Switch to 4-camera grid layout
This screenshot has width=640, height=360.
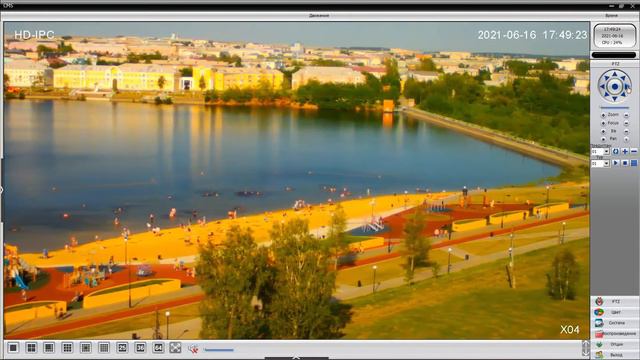[x=31, y=348]
